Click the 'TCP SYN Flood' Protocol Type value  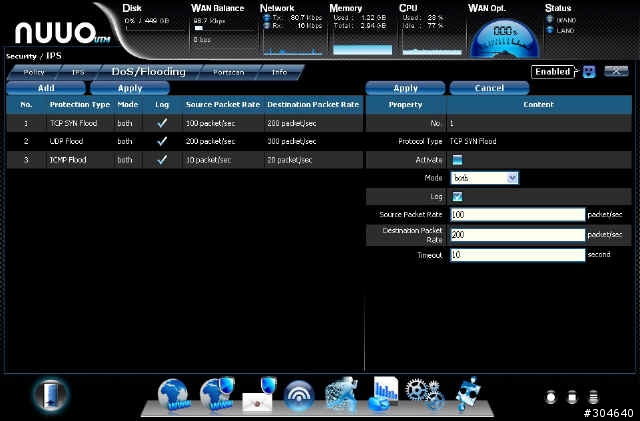pyautogui.click(x=473, y=141)
